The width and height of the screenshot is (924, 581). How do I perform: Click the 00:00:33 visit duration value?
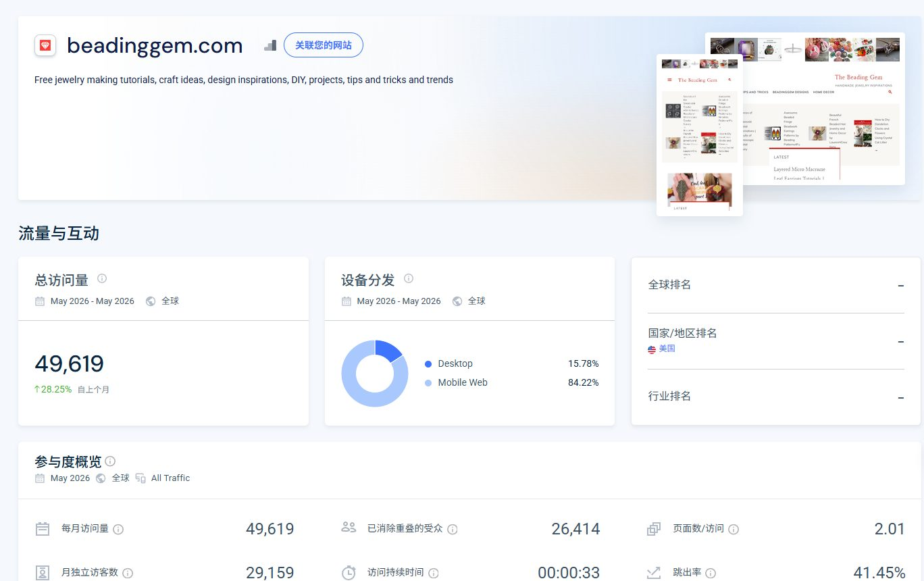(569, 573)
